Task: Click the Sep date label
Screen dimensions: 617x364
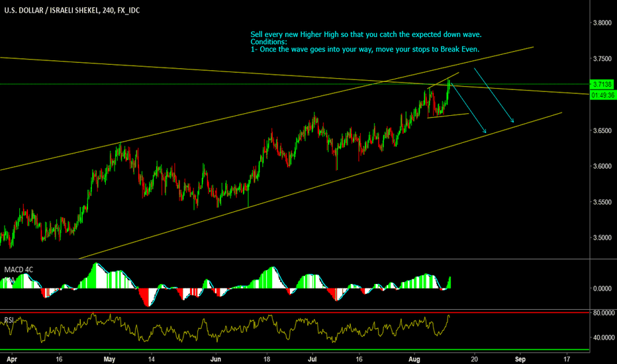Action: 520,359
